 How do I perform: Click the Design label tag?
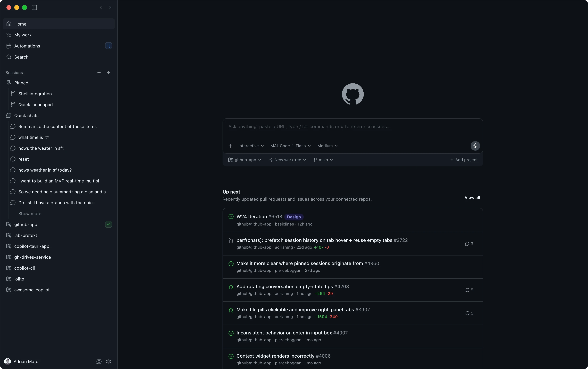point(294,217)
